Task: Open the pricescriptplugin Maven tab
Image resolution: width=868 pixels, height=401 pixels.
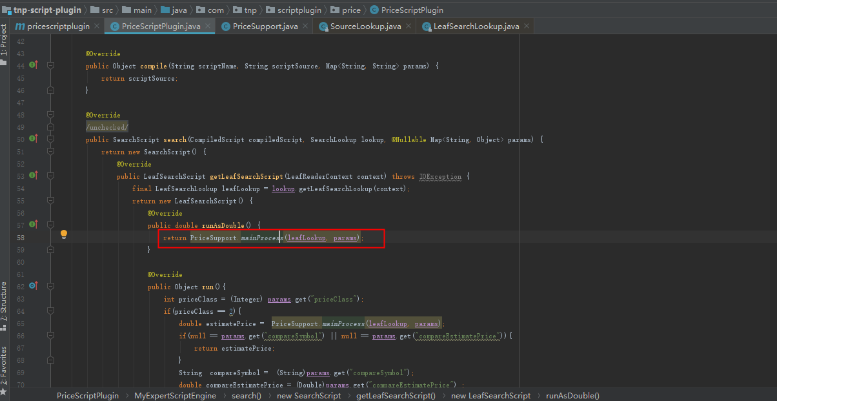Action: coord(57,26)
